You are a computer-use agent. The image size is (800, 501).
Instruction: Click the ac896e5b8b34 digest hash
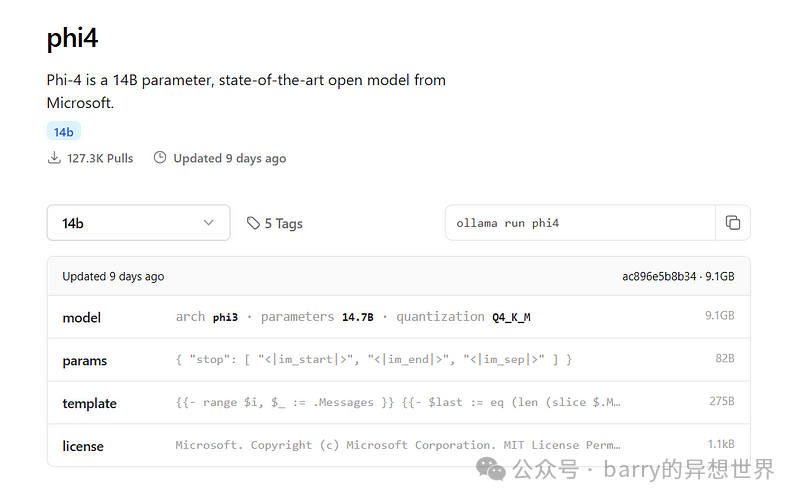click(x=659, y=276)
